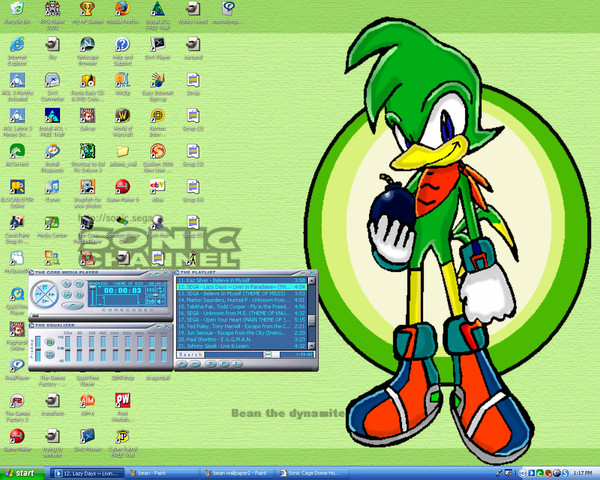Screen dimensions: 600x480
Task: Open the Windows start button
Action: pos(22,473)
